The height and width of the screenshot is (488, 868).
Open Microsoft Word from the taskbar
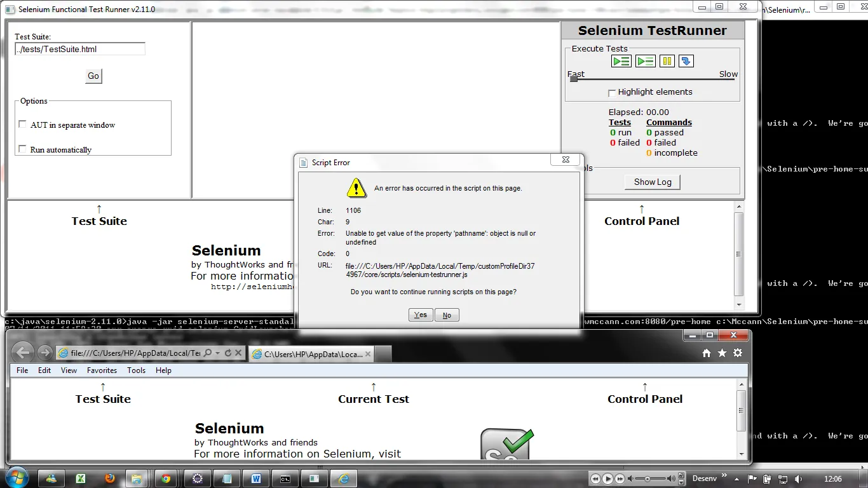[x=257, y=478]
